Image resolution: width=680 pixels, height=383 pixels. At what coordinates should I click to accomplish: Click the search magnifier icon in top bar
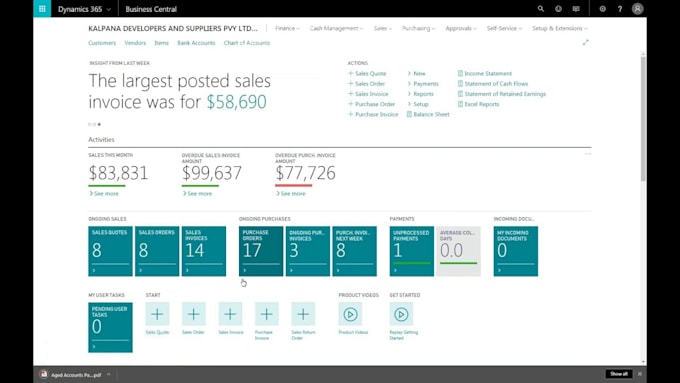pos(541,9)
